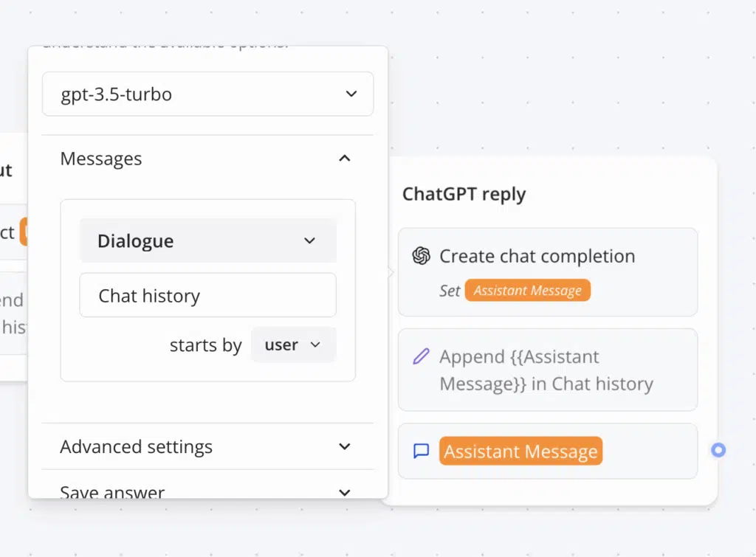Image resolution: width=756 pixels, height=557 pixels.
Task: Click the OpenAI logo icon
Action: tap(421, 256)
